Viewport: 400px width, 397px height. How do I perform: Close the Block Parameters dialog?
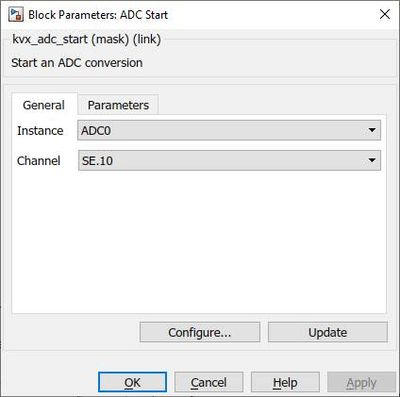click(x=385, y=14)
